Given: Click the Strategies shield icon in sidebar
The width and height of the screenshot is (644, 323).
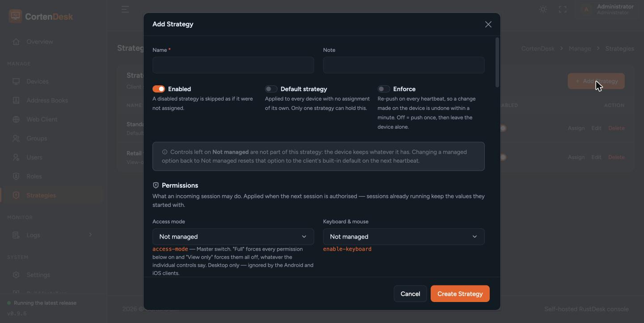Looking at the screenshot, I should coord(16,195).
